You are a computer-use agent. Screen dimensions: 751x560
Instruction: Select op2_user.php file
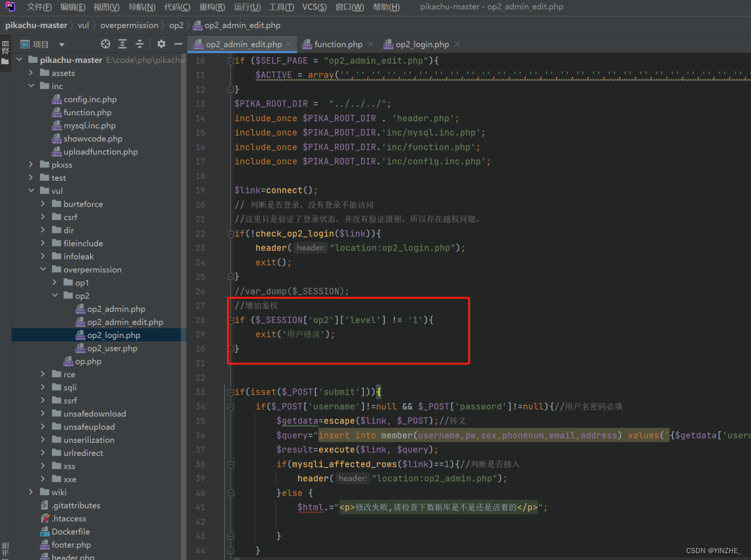click(x=112, y=348)
